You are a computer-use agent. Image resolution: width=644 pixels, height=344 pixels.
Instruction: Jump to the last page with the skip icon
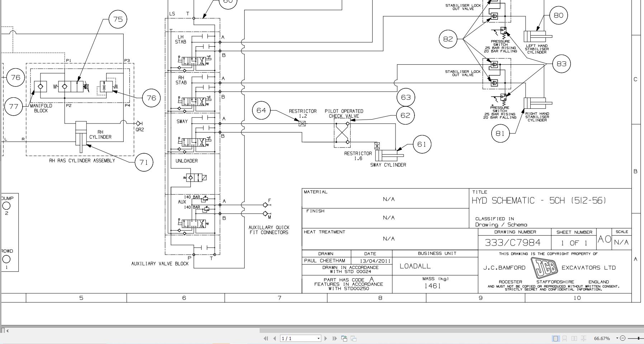click(x=335, y=338)
